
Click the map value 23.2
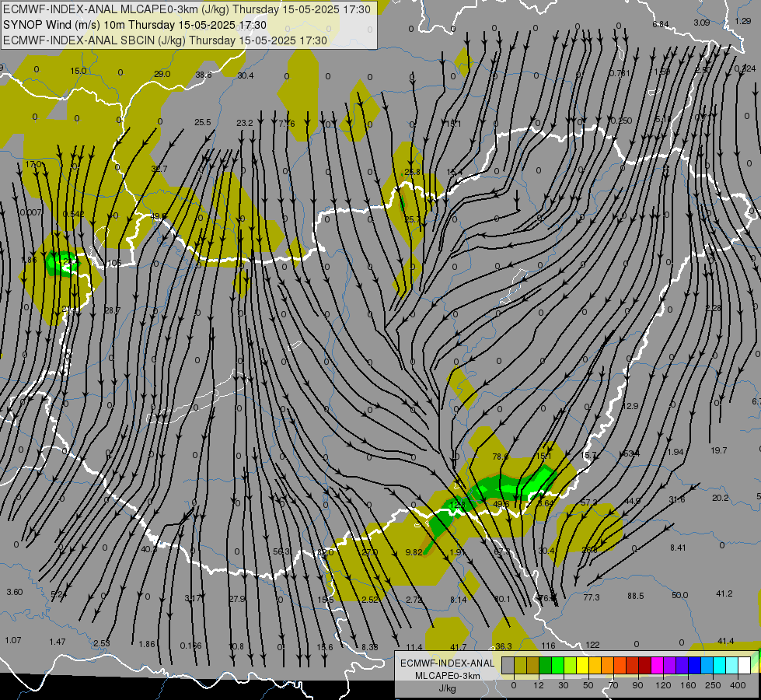(245, 124)
